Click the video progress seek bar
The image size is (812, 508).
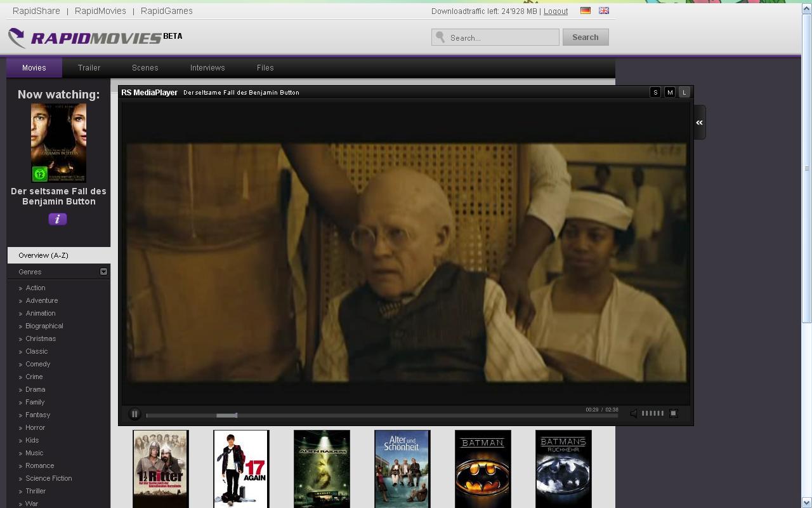click(382, 415)
